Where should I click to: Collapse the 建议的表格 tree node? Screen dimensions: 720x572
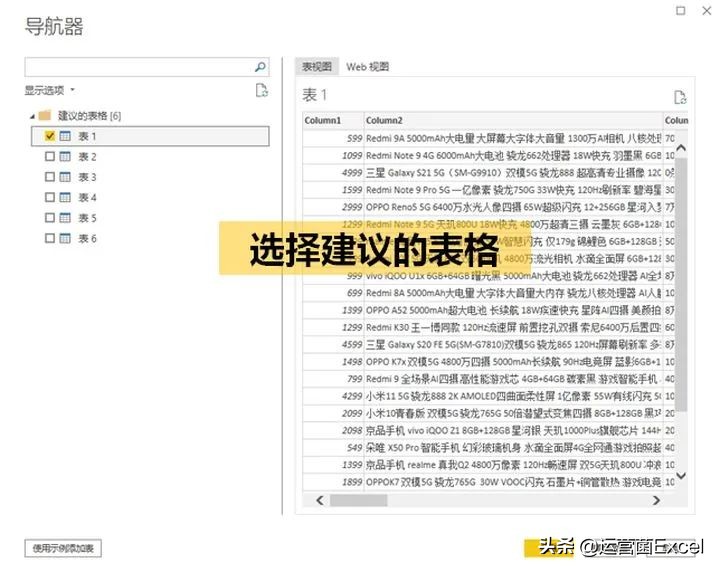(x=32, y=117)
